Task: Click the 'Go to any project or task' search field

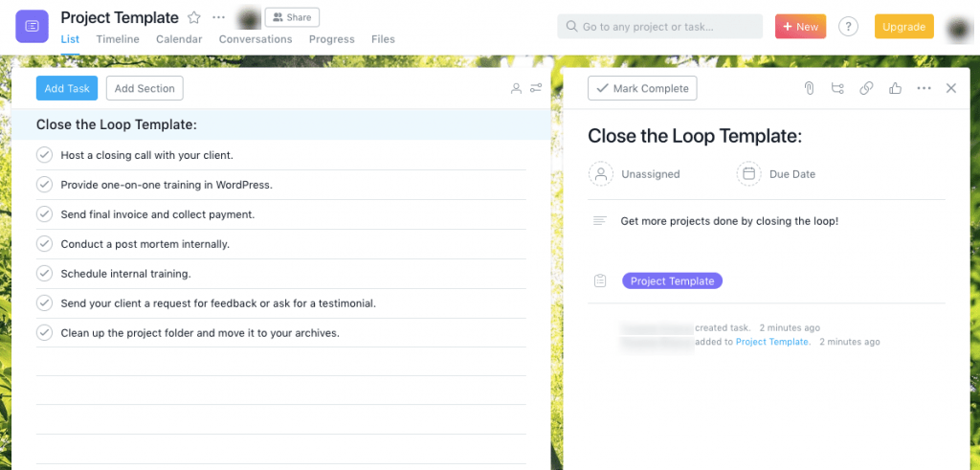Action: click(x=660, y=27)
